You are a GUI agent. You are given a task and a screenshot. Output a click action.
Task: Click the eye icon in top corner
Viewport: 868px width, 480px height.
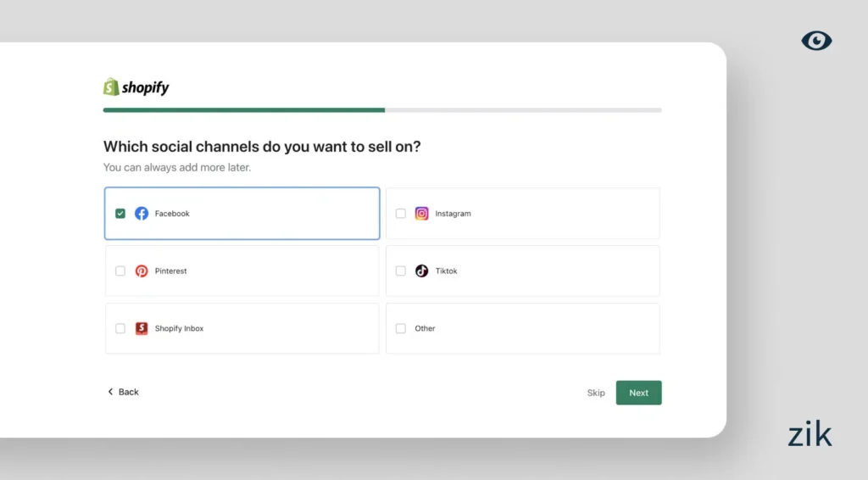click(x=816, y=41)
